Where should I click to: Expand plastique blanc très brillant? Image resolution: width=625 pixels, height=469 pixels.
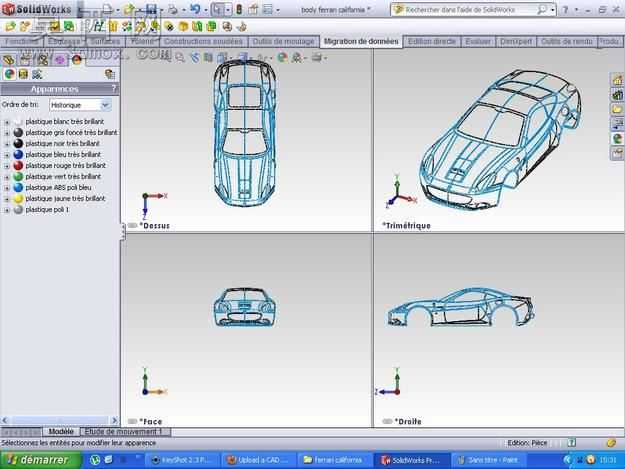pyautogui.click(x=6, y=122)
